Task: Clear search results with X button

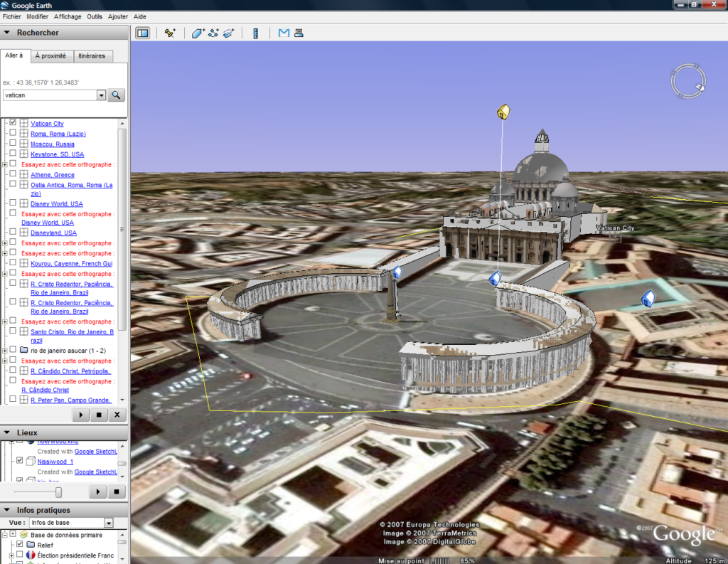Action: 117,415
